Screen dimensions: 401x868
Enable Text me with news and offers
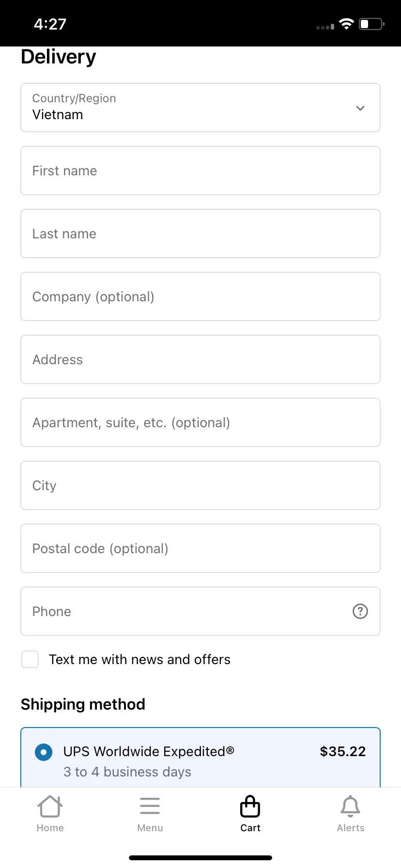(30, 659)
